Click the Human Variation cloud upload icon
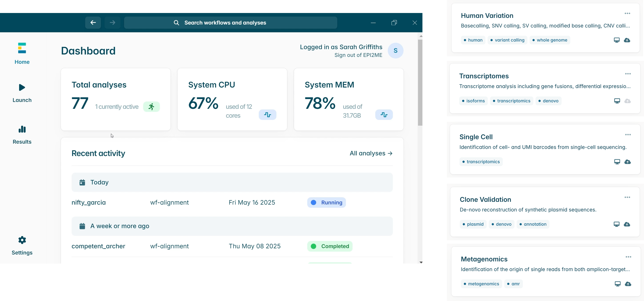 point(627,40)
